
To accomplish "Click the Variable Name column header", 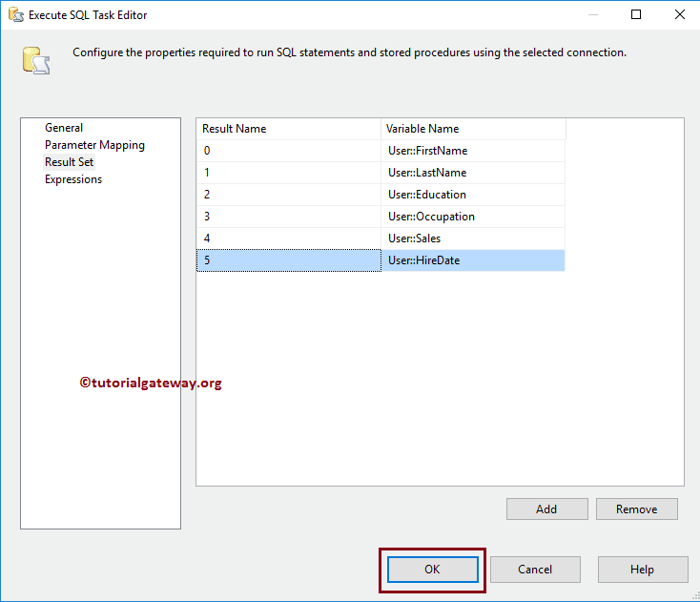I will click(x=473, y=129).
